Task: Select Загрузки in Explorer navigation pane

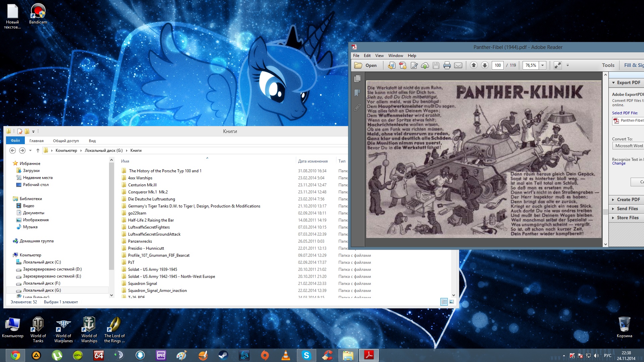Action: click(x=31, y=171)
